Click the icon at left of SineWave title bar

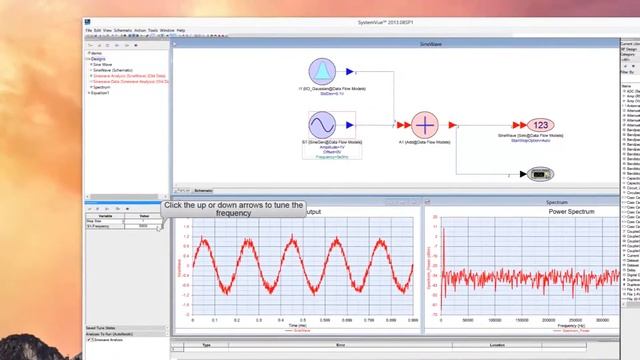(x=175, y=44)
